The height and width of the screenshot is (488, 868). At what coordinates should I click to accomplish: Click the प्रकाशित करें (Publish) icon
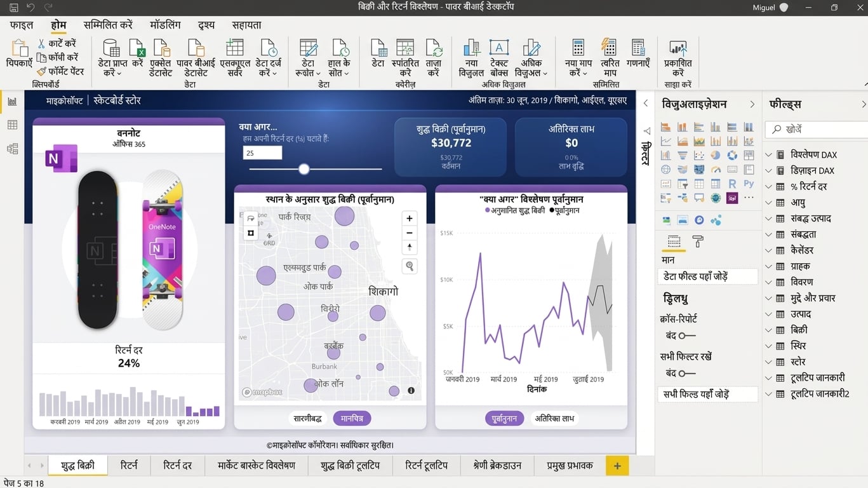point(678,48)
